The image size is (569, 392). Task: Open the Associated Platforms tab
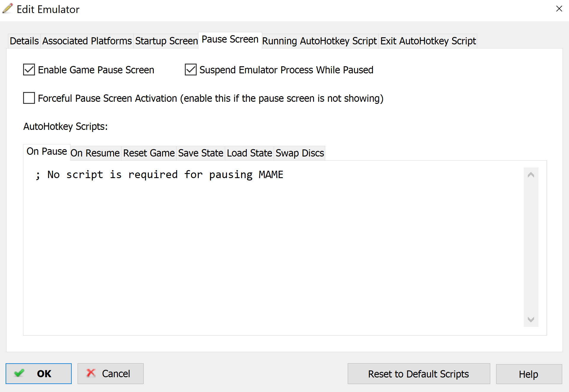point(87,41)
